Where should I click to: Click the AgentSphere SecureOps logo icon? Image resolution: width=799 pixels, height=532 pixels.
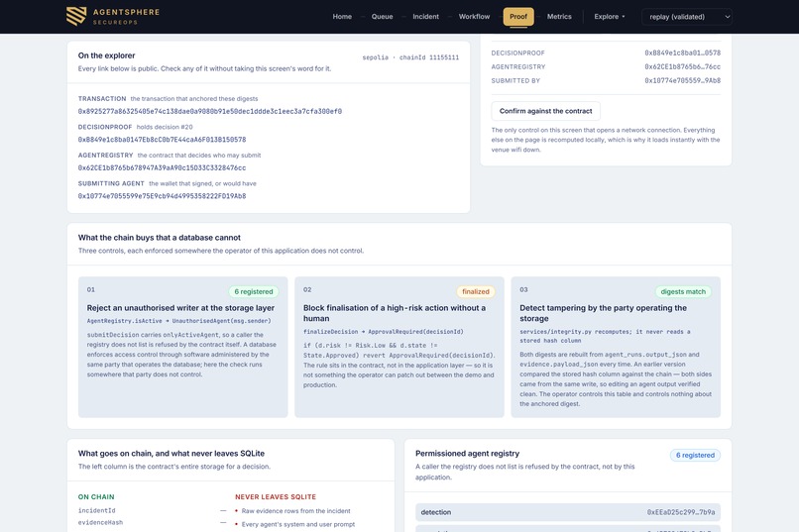click(x=76, y=16)
